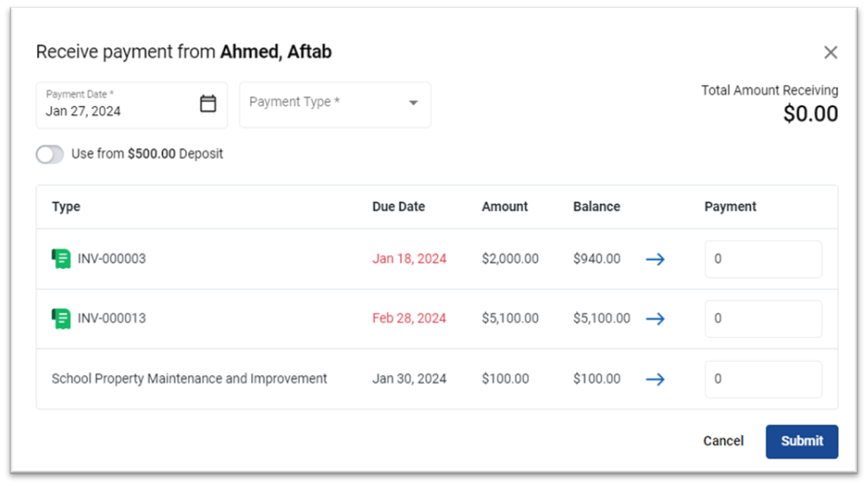Screen dimensions: 868x486
Task: Select the INV-000003 invoice label
Action: (x=111, y=258)
